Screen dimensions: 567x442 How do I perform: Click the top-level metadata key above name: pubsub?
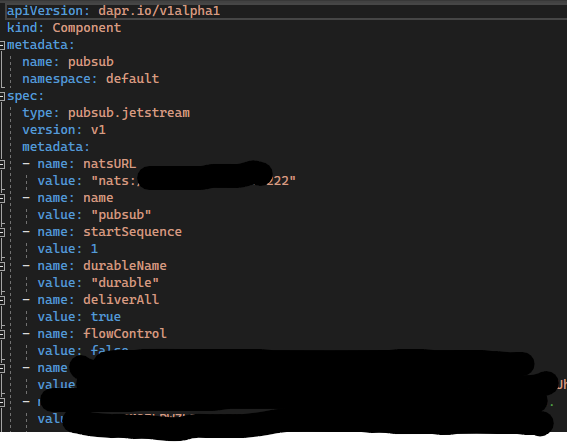(40, 45)
